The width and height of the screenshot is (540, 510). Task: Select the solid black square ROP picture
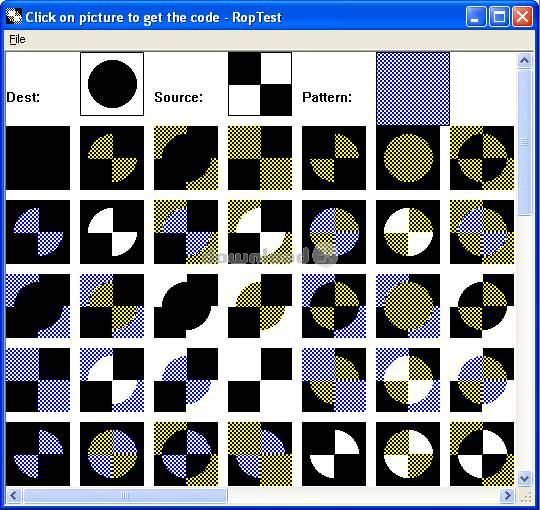(38, 158)
